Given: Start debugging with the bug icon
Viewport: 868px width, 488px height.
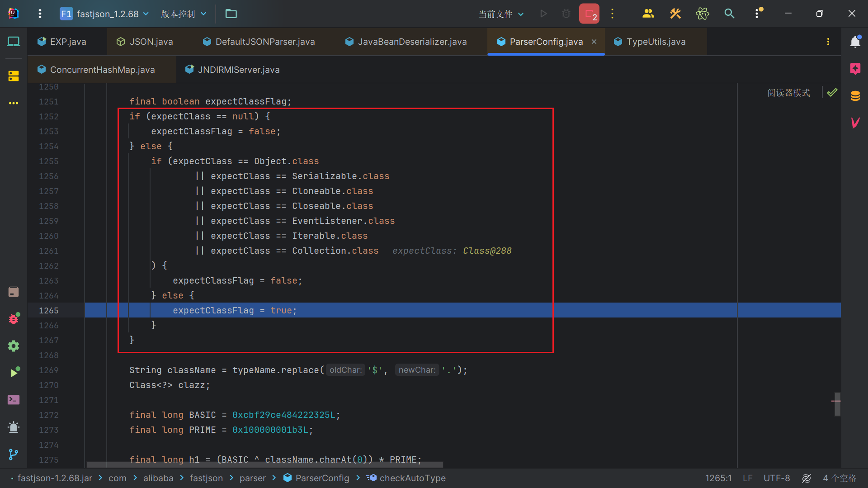Looking at the screenshot, I should pos(566,14).
